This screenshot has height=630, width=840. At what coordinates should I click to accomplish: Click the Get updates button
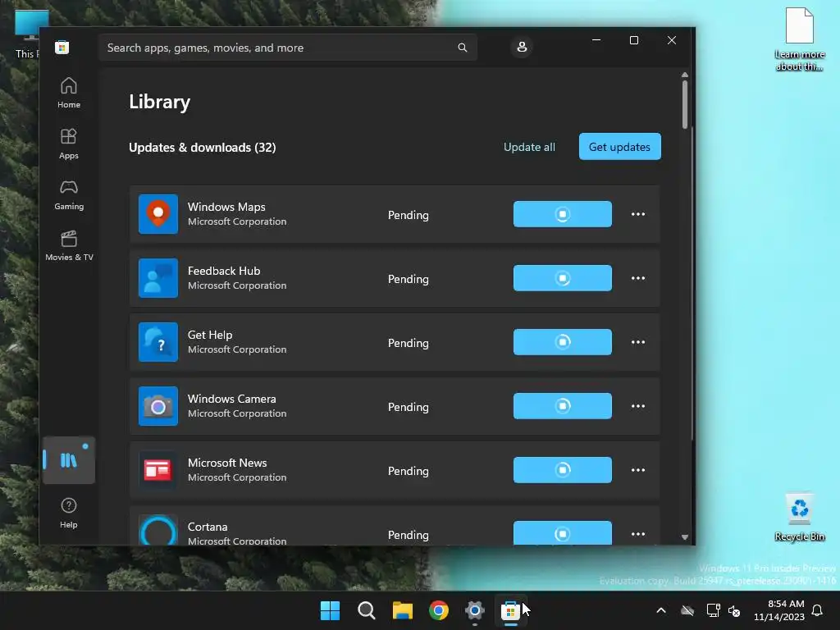pos(620,146)
